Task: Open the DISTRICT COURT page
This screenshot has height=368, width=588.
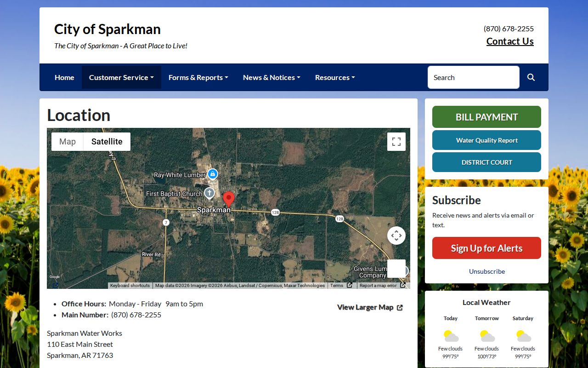Action: pyautogui.click(x=486, y=162)
